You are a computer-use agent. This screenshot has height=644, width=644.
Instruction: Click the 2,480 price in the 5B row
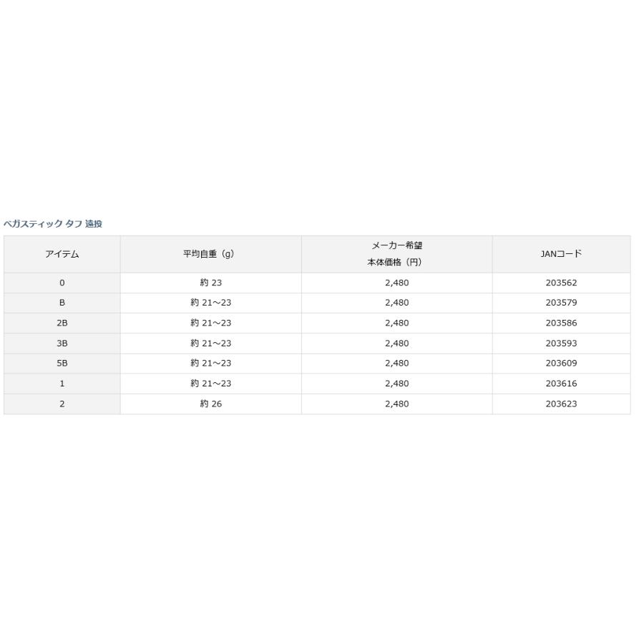[x=396, y=364]
